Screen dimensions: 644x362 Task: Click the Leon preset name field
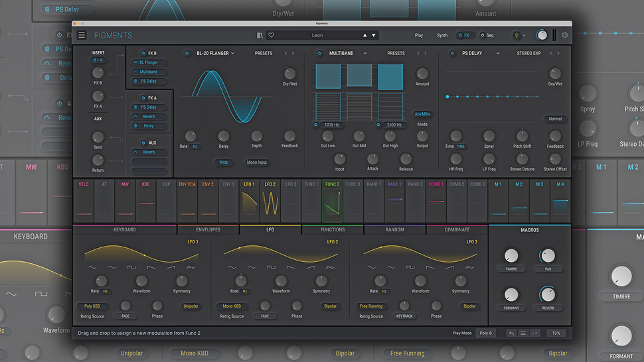point(317,35)
